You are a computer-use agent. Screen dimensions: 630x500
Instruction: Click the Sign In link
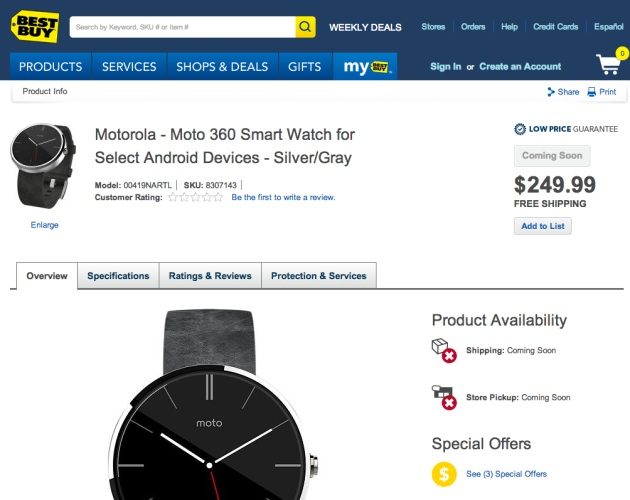click(x=445, y=67)
